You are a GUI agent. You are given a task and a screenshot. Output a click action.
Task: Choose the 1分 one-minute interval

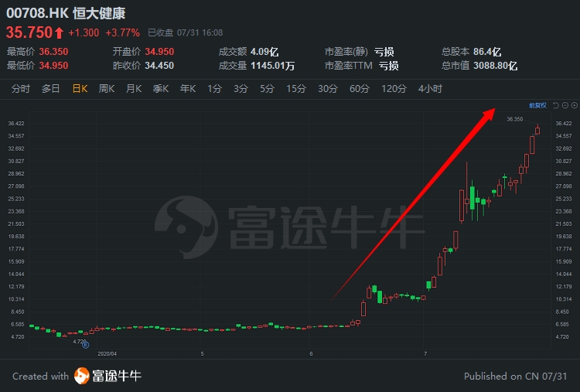click(x=214, y=89)
